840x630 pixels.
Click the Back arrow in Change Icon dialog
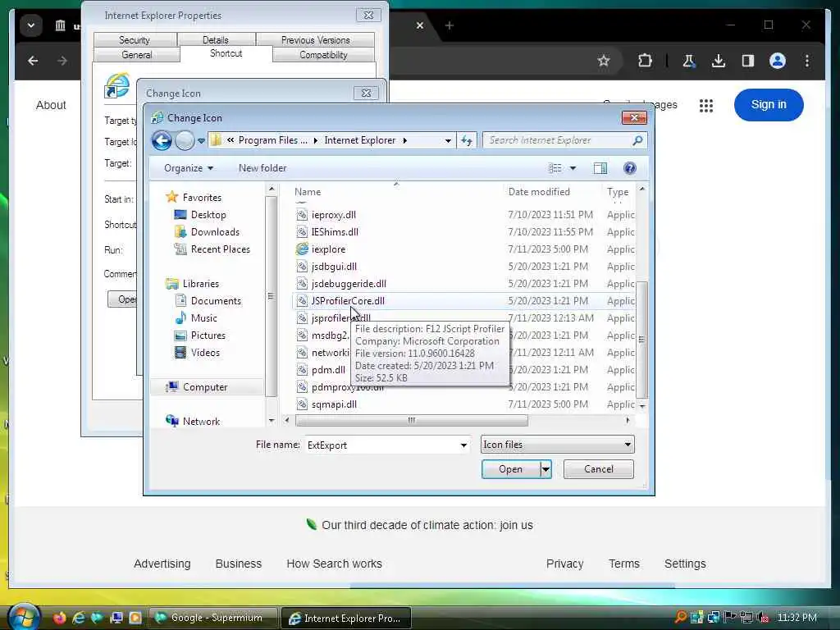point(162,141)
